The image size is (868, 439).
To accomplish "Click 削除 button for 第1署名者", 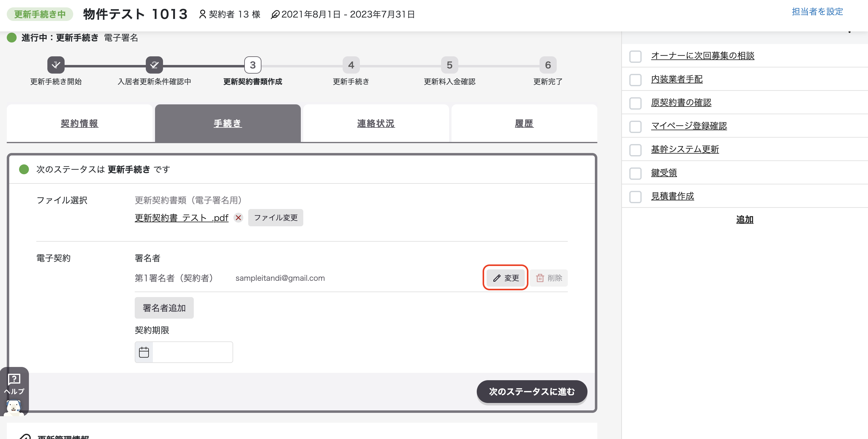I will 548,278.
